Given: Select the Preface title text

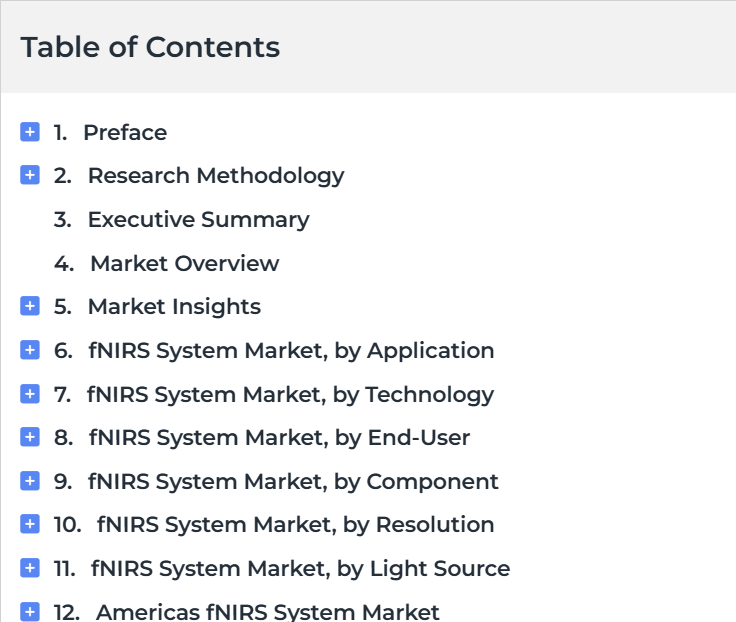Looking at the screenshot, I should [x=125, y=132].
